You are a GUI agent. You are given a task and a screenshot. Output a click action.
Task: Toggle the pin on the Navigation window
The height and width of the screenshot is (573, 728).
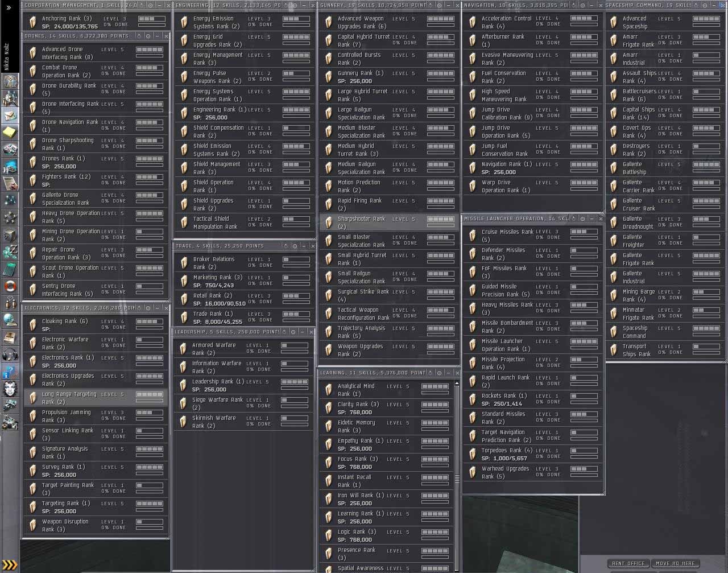point(574,5)
